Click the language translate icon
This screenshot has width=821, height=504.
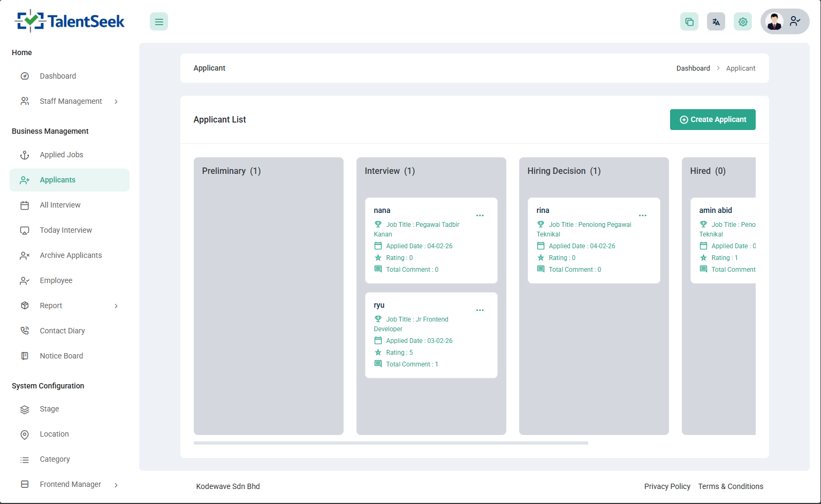click(716, 22)
